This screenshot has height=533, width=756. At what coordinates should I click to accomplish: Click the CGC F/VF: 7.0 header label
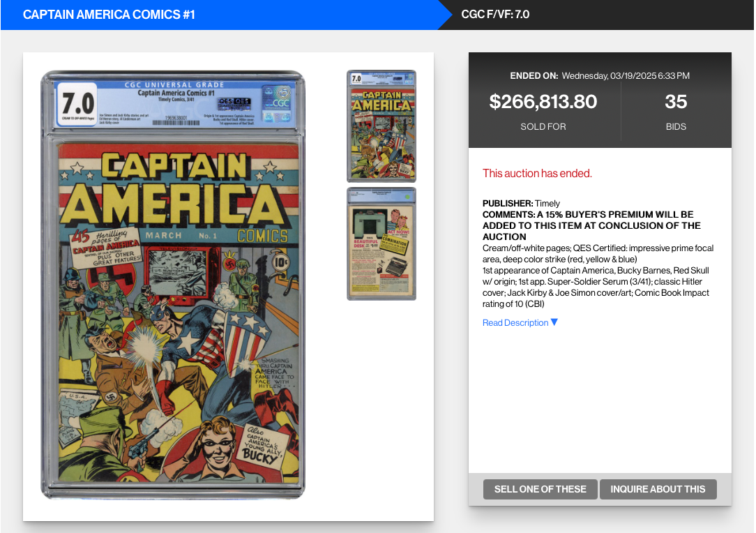pos(495,15)
